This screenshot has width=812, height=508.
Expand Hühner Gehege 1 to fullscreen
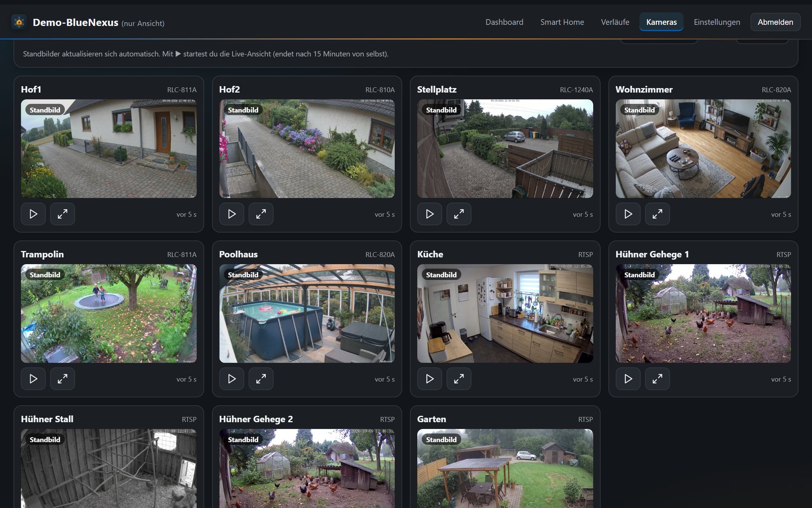click(657, 379)
